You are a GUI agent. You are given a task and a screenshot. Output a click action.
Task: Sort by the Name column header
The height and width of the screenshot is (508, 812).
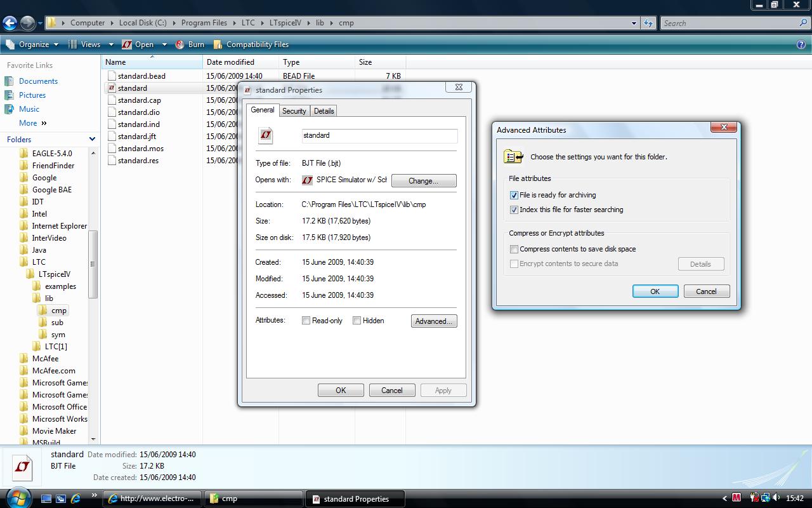coord(152,62)
